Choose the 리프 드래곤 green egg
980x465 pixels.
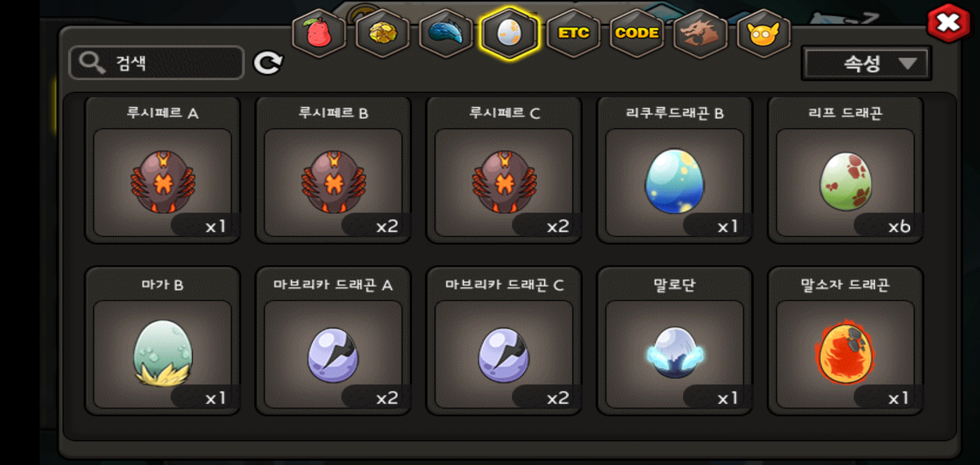tap(845, 170)
